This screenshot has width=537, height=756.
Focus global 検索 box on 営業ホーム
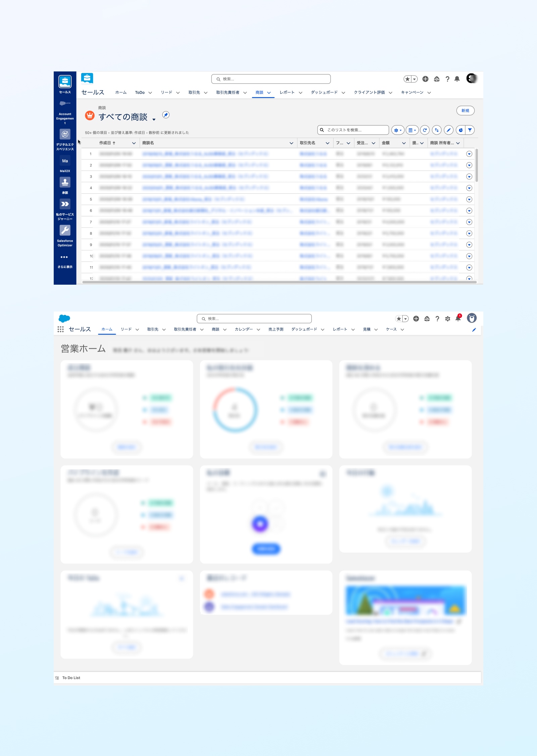254,319
